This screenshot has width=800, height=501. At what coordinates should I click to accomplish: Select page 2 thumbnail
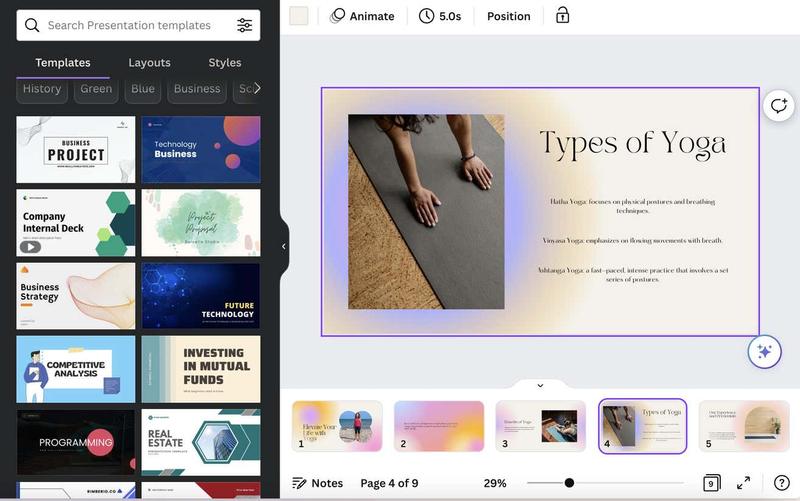pyautogui.click(x=439, y=426)
